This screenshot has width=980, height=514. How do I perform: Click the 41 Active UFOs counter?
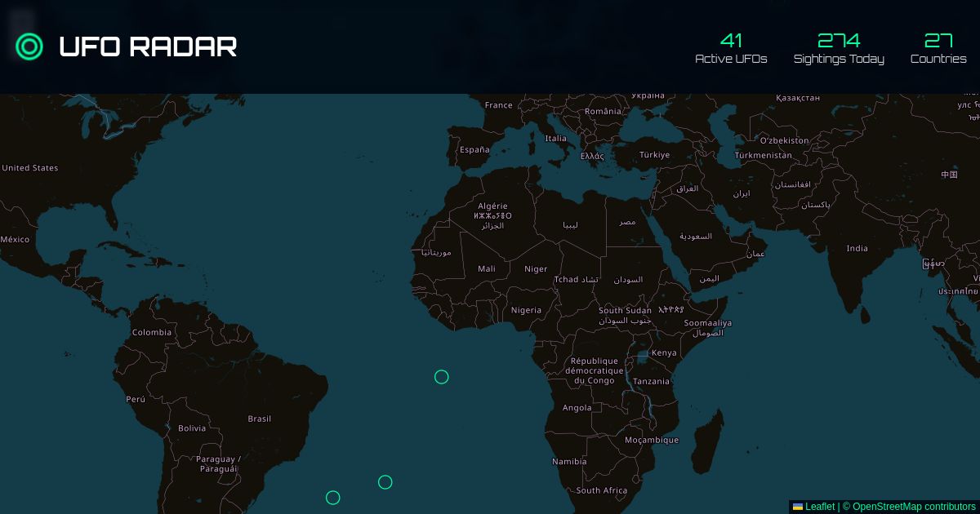tap(731, 47)
